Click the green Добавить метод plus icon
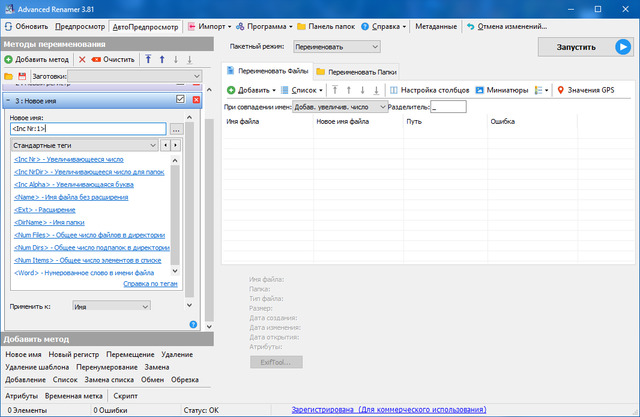Viewport: 640px width, 417px height. pyautogui.click(x=9, y=60)
